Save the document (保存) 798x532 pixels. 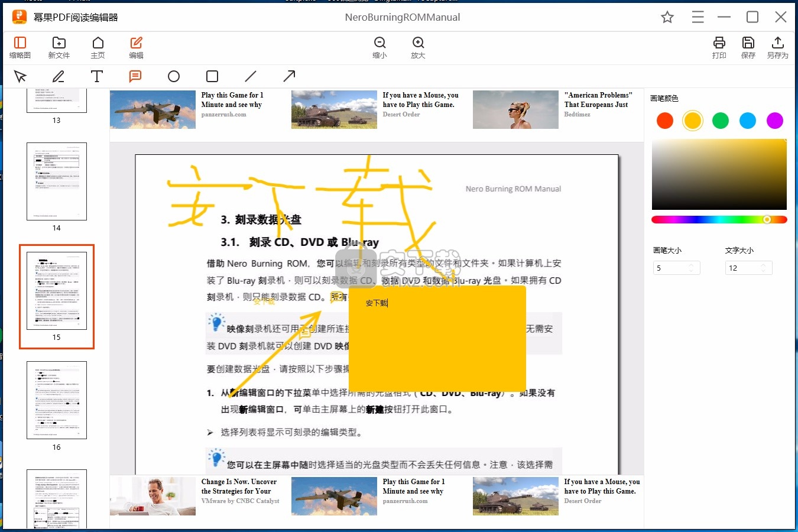point(748,47)
